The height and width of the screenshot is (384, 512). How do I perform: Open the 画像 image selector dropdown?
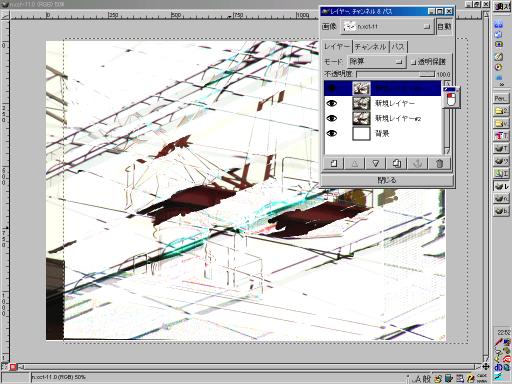click(387, 27)
